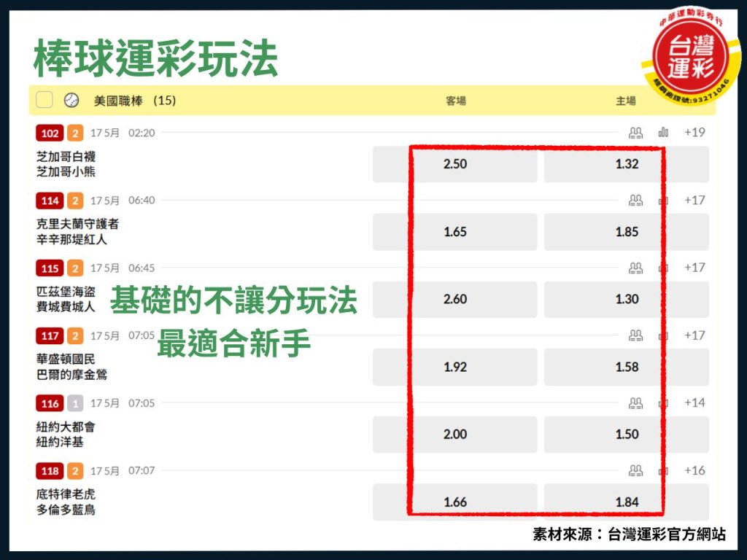Click the red game number 117 badge
747x560 pixels.
[x=50, y=335]
